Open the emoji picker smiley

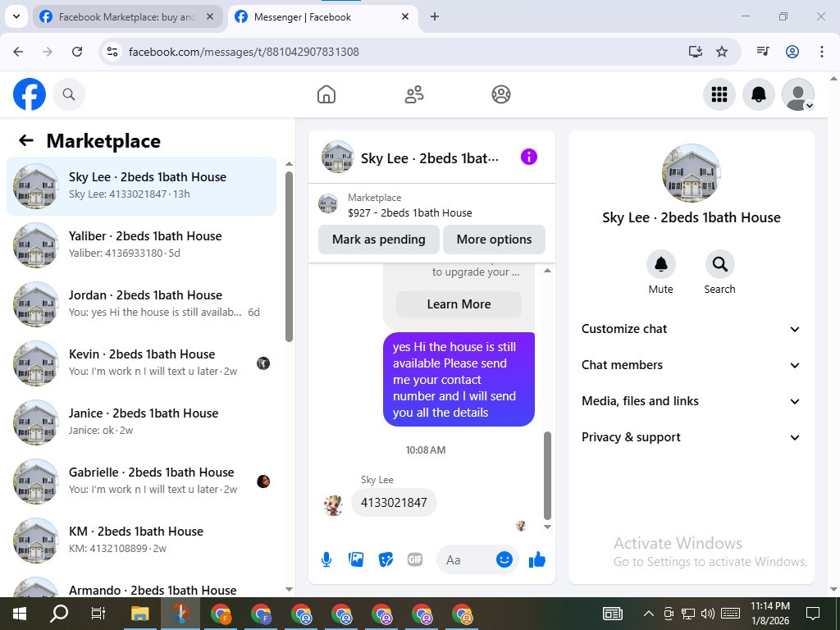click(504, 559)
